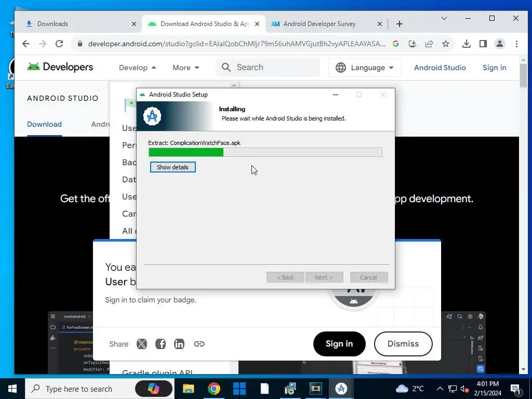Open Chrome tab search chevron
The image size is (532, 399).
pyautogui.click(x=444, y=18)
